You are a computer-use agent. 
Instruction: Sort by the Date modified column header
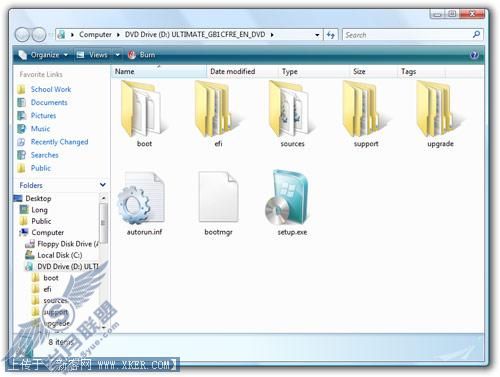tap(242, 71)
